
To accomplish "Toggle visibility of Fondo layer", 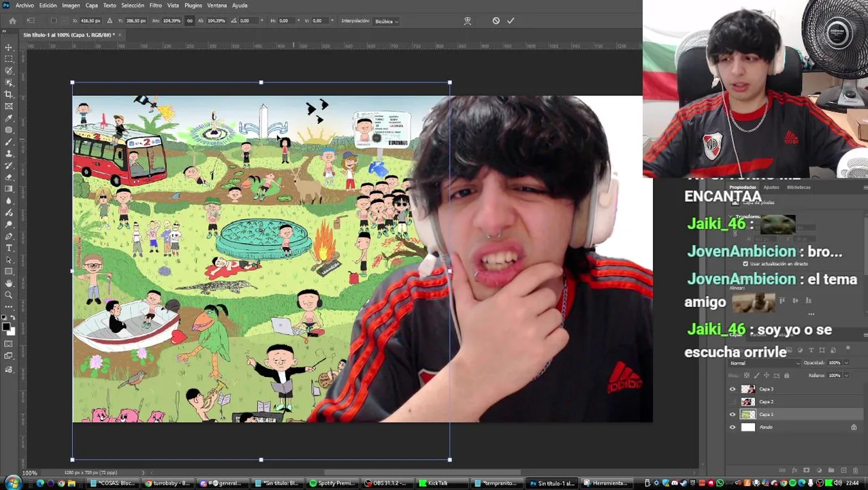I will click(733, 427).
